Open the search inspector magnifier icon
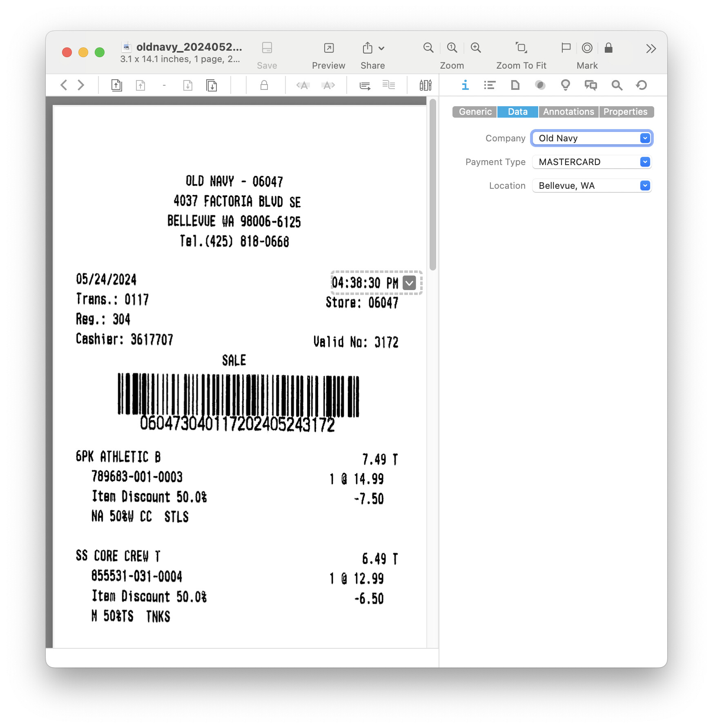 coord(617,85)
